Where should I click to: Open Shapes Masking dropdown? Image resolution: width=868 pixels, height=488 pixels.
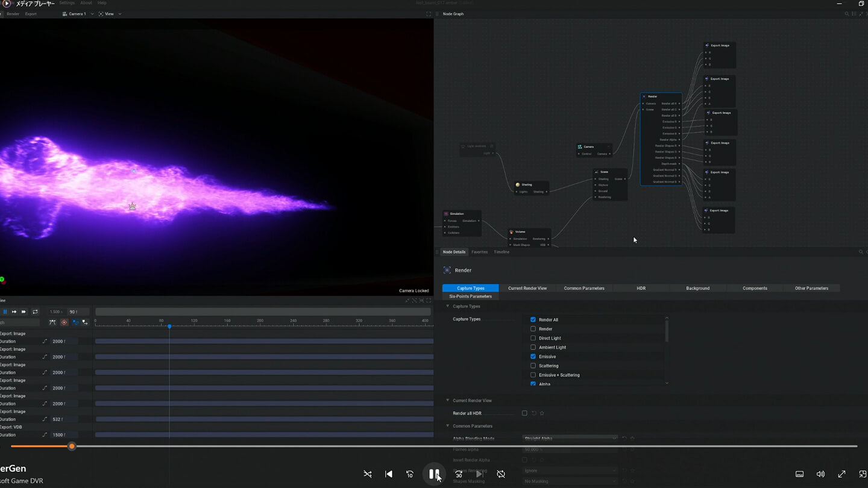point(570,481)
